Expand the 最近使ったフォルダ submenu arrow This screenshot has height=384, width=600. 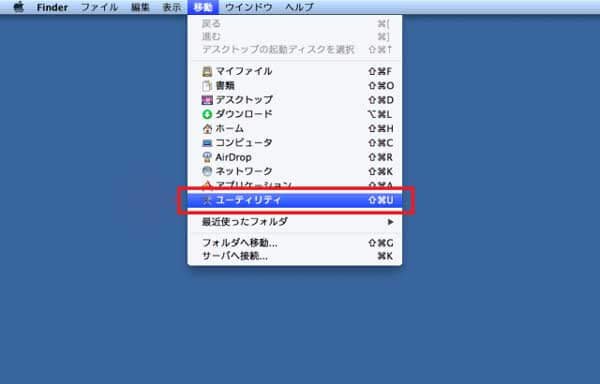(390, 221)
